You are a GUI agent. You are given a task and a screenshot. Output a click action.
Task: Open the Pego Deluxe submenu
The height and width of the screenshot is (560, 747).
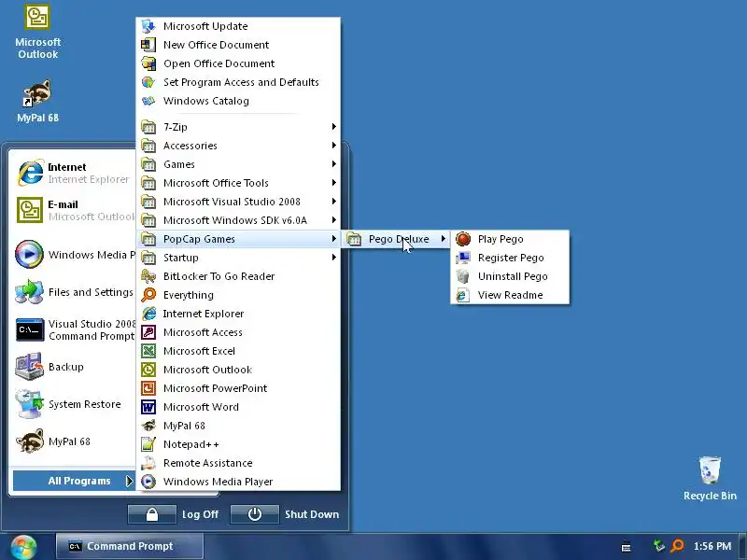(x=396, y=239)
